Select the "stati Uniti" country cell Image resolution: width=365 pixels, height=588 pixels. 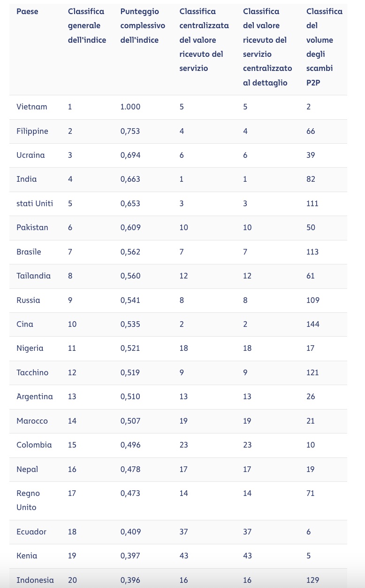pyautogui.click(x=35, y=203)
